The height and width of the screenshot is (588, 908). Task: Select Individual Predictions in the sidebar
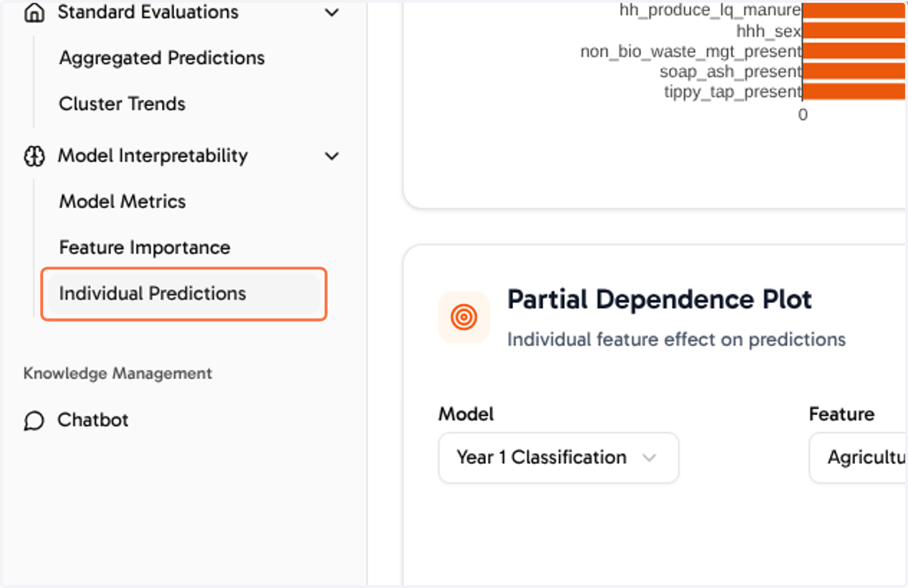click(184, 294)
